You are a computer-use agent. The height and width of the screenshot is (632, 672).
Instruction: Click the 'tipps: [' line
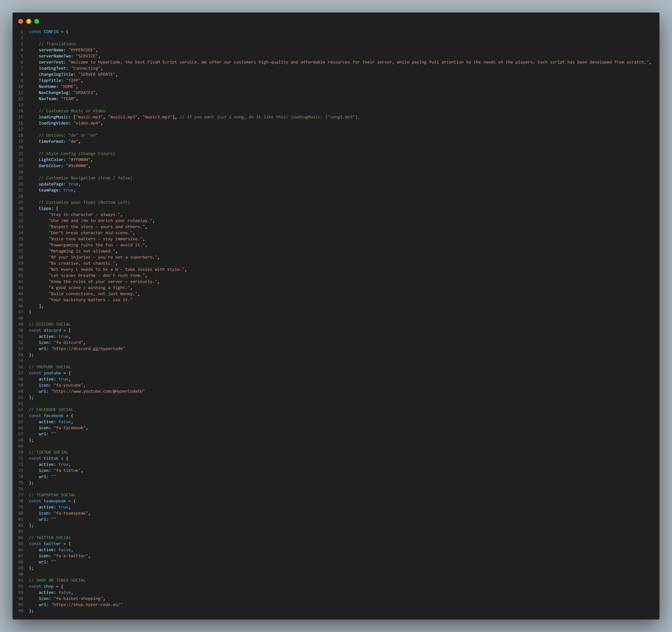click(x=48, y=209)
